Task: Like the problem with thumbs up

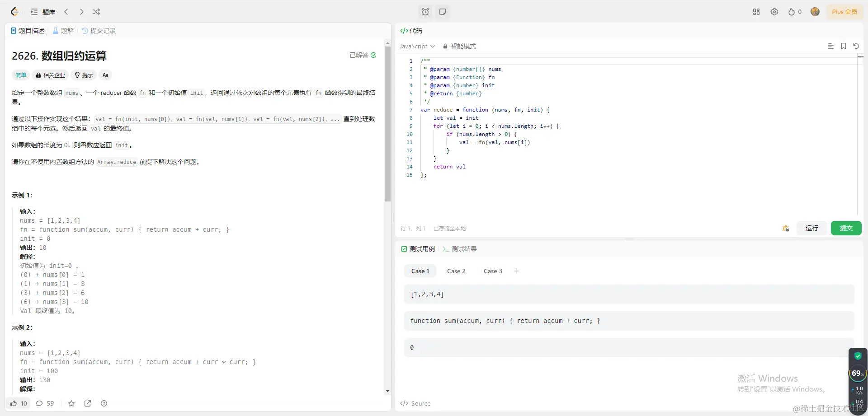Action: tap(19, 403)
